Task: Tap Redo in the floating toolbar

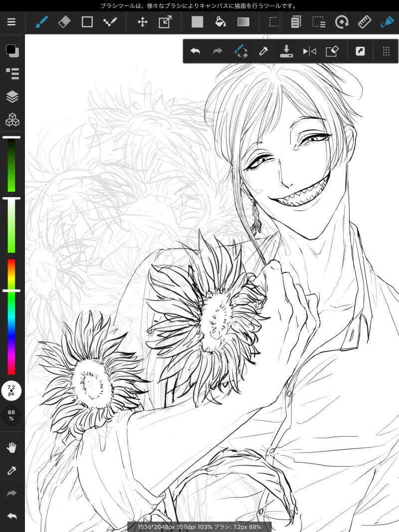Action: coord(217,51)
